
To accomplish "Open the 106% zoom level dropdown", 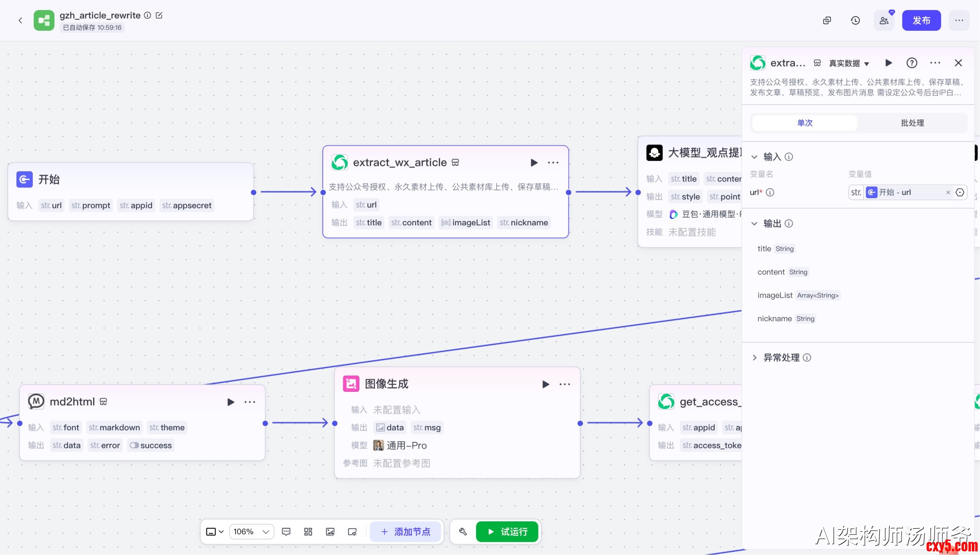I will (x=251, y=531).
